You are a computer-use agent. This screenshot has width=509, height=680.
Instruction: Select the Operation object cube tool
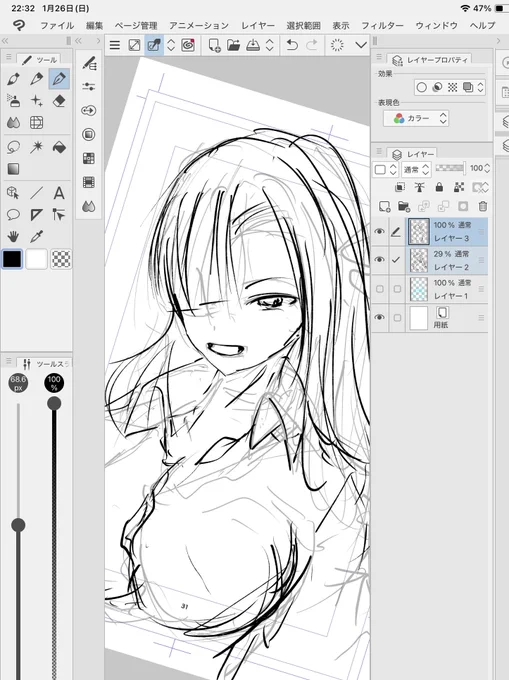[x=13, y=193]
